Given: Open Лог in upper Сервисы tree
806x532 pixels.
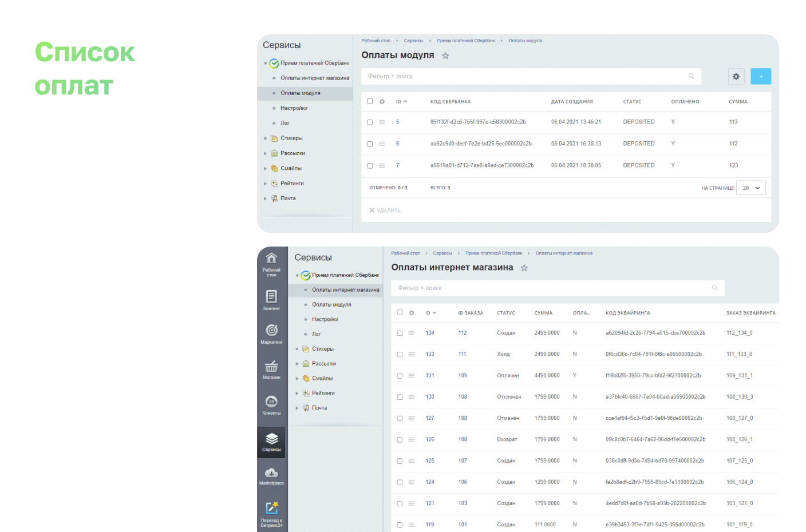Looking at the screenshot, I should point(285,123).
